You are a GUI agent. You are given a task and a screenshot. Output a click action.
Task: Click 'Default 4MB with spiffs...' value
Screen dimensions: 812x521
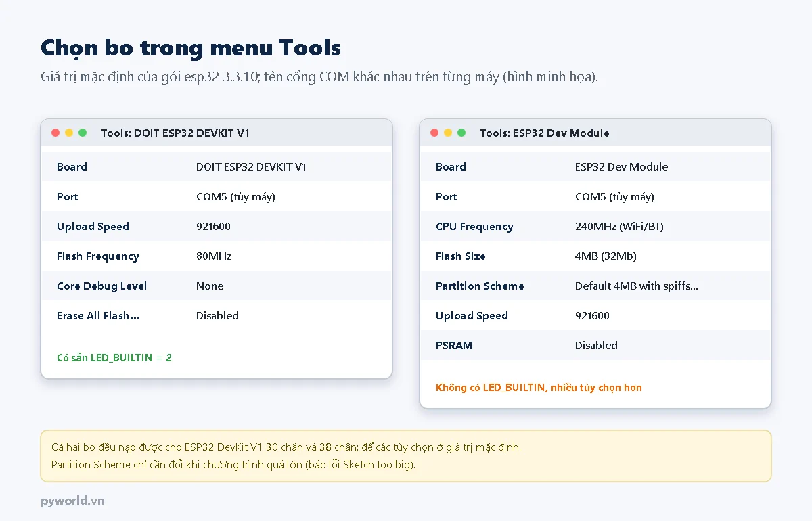pyautogui.click(x=637, y=286)
